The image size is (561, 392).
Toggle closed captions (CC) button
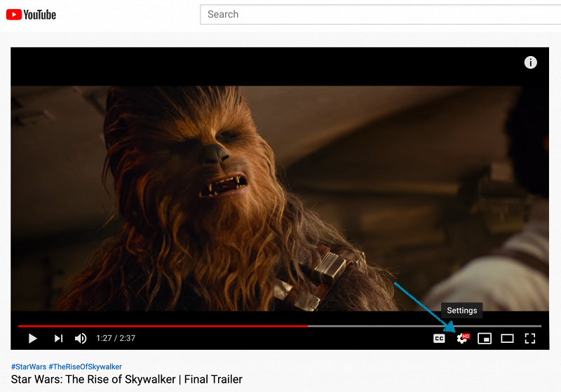[439, 338]
